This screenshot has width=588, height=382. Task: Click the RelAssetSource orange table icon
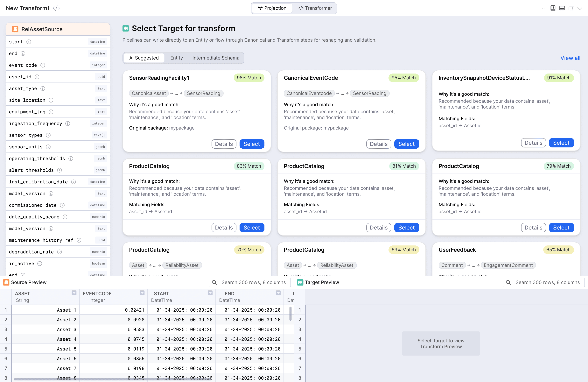pyautogui.click(x=15, y=29)
